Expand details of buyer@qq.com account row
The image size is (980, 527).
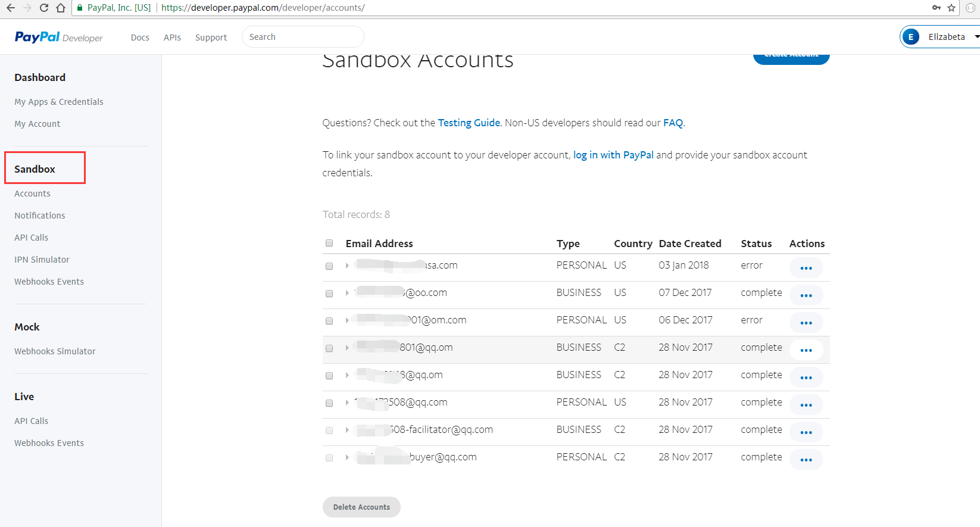click(347, 457)
